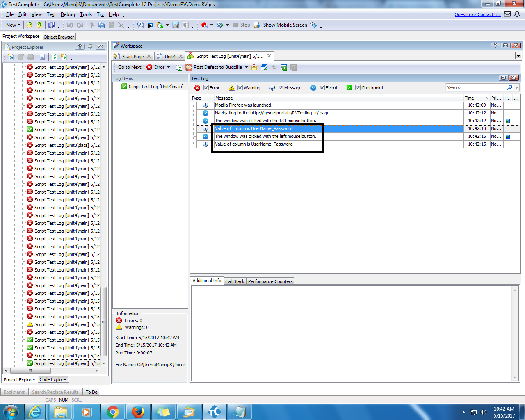This screenshot has height=420, width=525.
Task: Click the Post Defect to Bugzilla button
Action: 214,67
